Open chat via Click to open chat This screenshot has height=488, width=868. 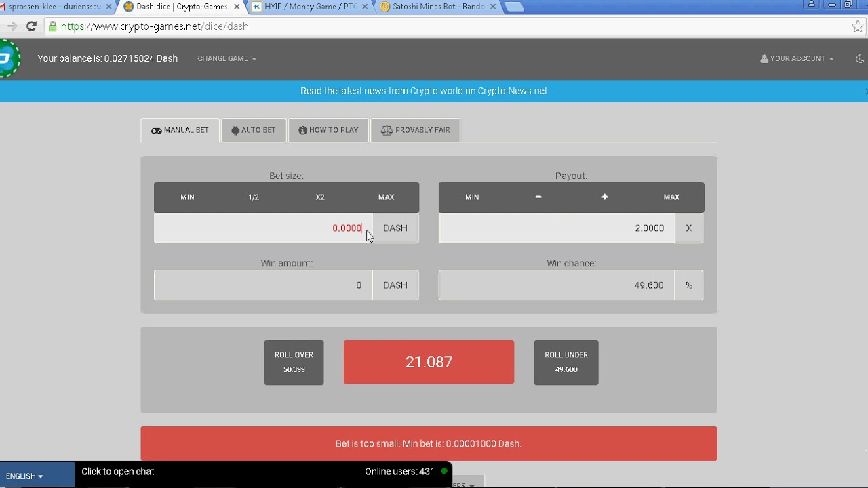(118, 472)
